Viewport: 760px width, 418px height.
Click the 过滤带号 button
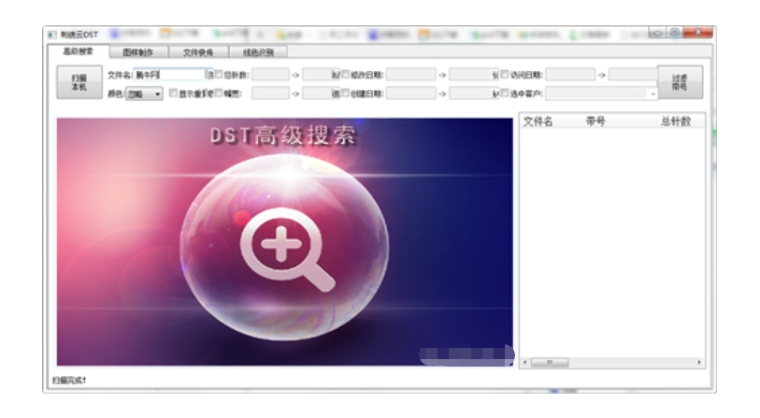click(x=680, y=83)
